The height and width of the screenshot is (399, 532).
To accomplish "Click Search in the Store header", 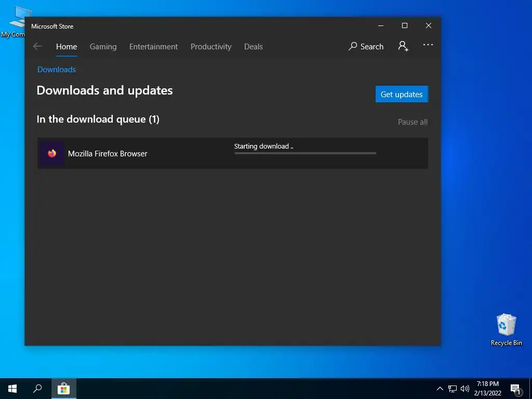I will pyautogui.click(x=366, y=46).
